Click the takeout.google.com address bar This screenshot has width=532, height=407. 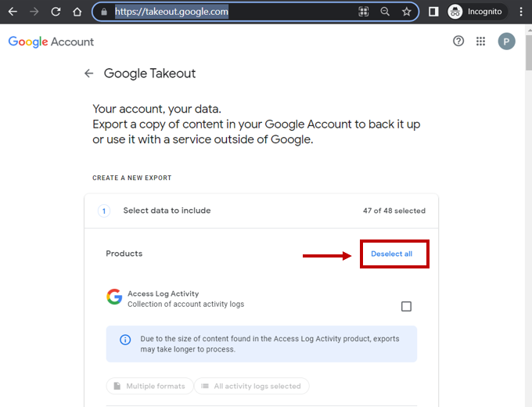point(235,12)
